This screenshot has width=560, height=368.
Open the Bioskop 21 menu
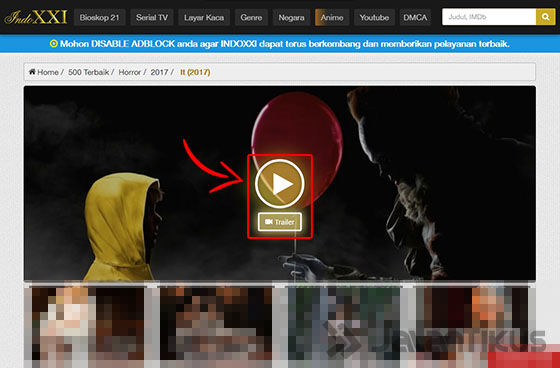click(x=100, y=17)
